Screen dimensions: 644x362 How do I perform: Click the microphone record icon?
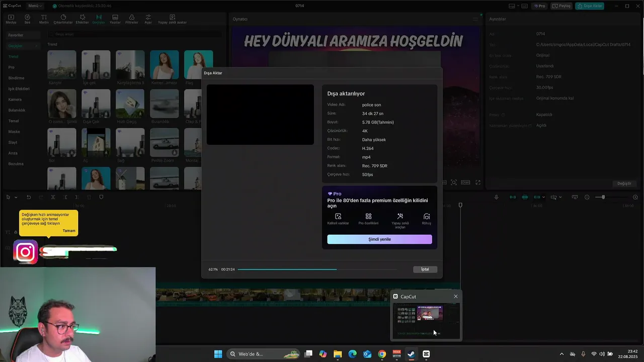496,197
